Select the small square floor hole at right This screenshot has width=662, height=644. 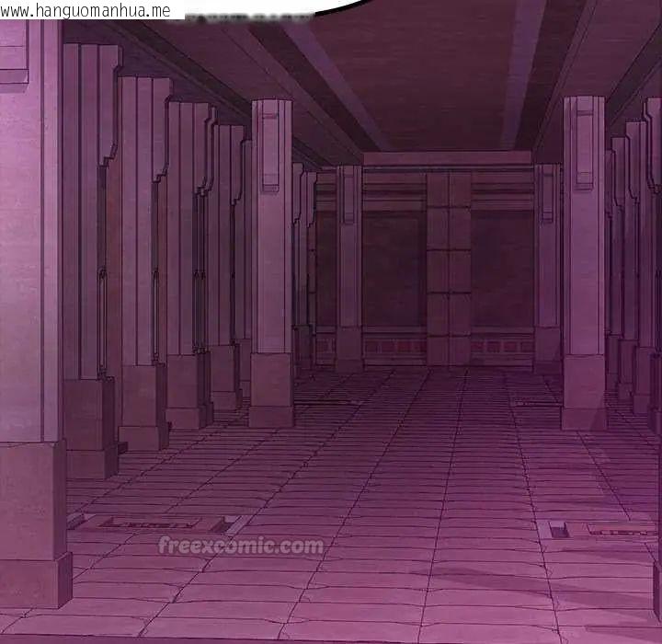tap(559, 530)
